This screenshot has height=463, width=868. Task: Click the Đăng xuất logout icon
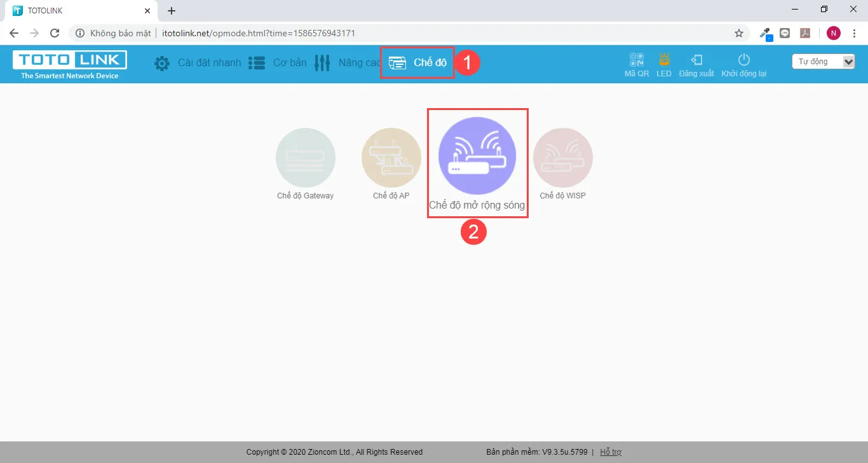[696, 60]
